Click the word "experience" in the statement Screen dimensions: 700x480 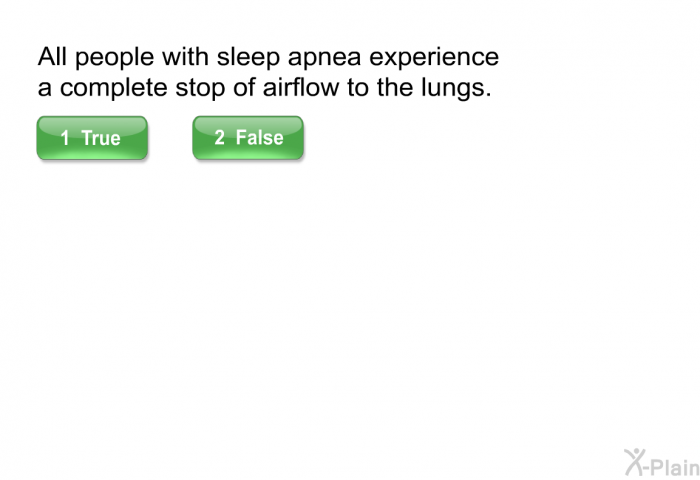point(434,58)
